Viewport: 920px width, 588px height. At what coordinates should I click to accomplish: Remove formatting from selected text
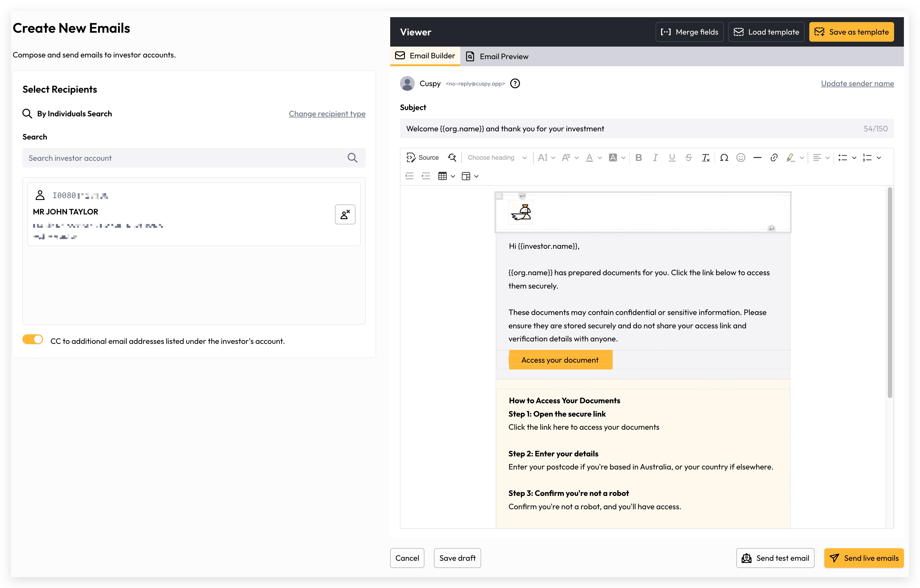click(x=705, y=157)
